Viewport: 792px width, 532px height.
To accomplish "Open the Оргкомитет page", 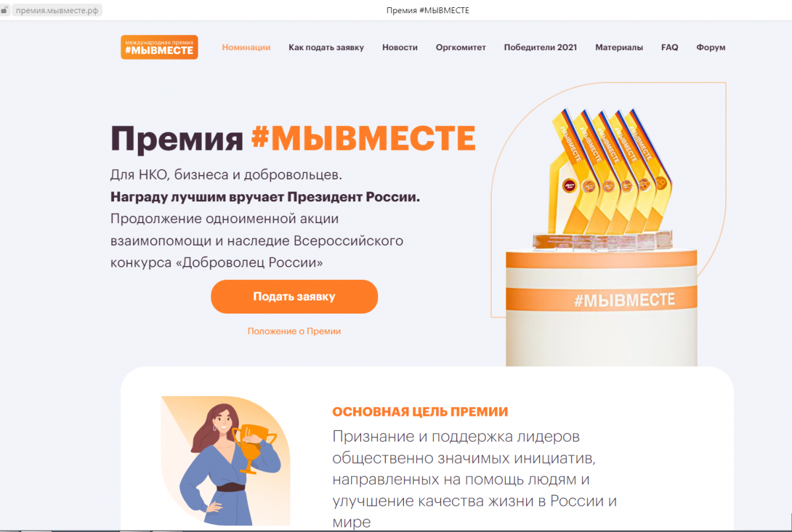I will (x=461, y=48).
